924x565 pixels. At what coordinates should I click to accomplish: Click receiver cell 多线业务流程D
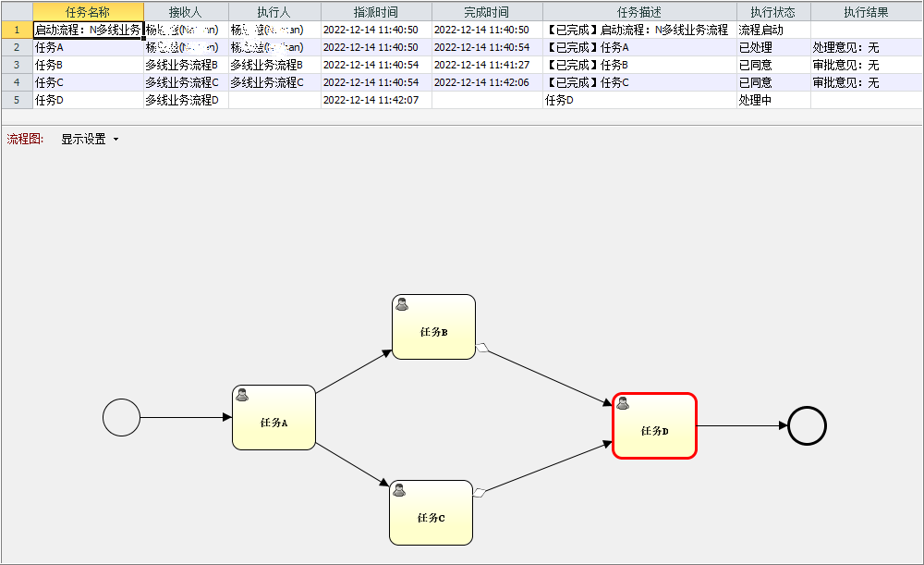(x=186, y=100)
